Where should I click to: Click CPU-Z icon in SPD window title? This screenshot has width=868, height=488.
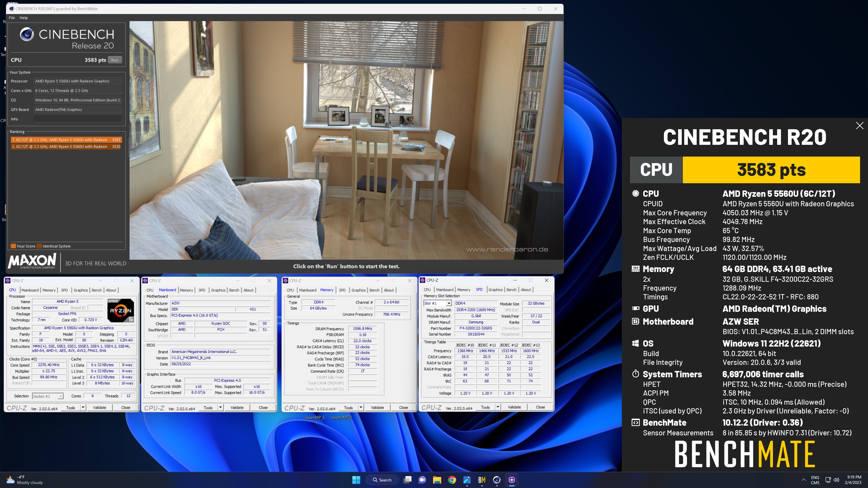[422, 280]
